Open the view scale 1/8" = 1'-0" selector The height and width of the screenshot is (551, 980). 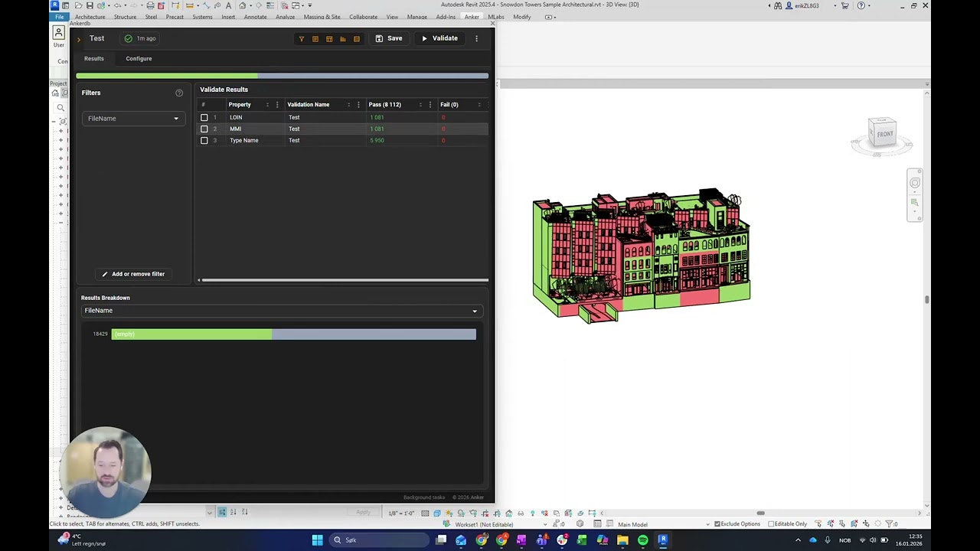401,514
